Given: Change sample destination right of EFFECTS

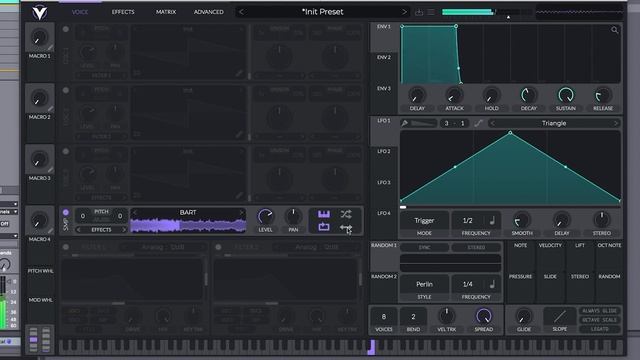Looking at the screenshot, I should [x=124, y=230].
